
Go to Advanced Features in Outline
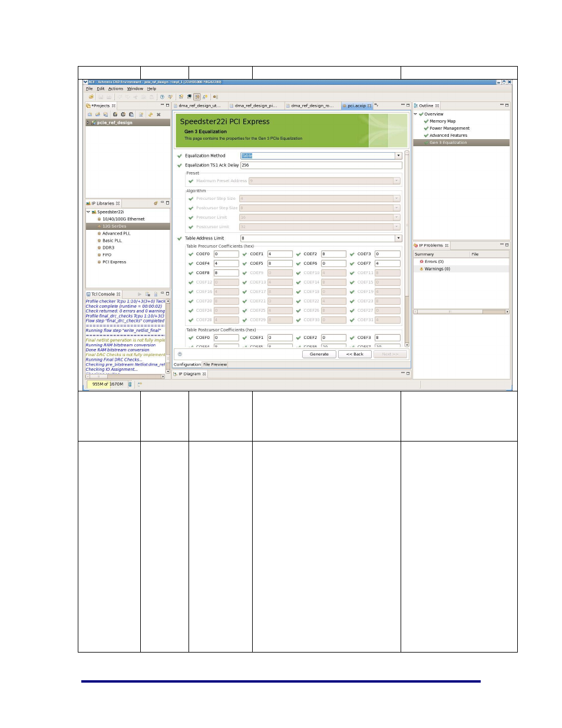coord(448,135)
